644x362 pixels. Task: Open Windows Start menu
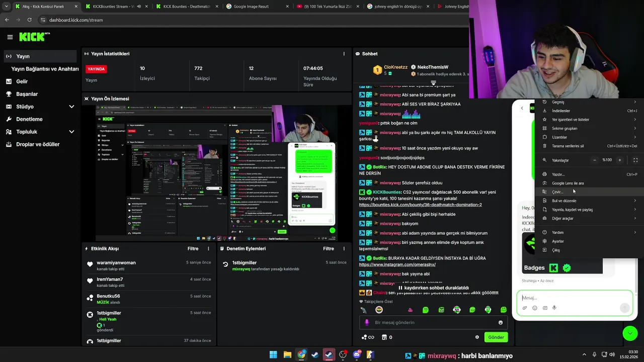click(x=273, y=354)
